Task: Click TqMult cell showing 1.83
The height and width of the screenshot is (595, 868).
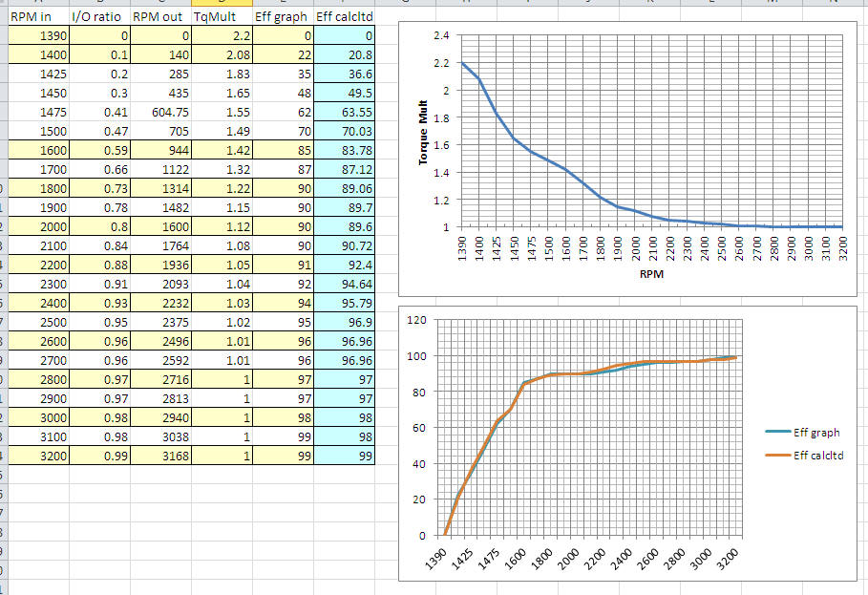Action: (222, 74)
